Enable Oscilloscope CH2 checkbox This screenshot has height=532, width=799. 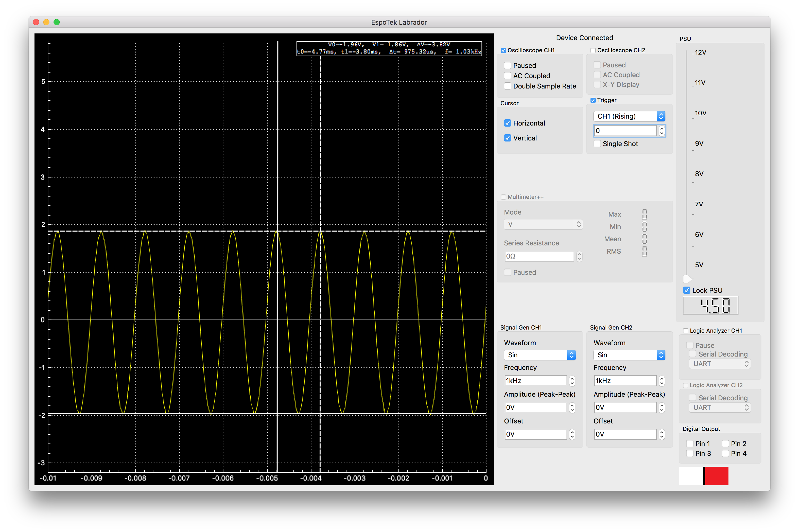pos(593,51)
